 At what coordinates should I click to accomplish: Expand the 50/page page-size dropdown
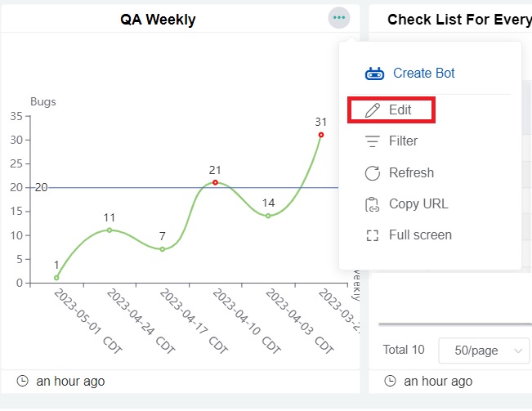[x=484, y=350]
